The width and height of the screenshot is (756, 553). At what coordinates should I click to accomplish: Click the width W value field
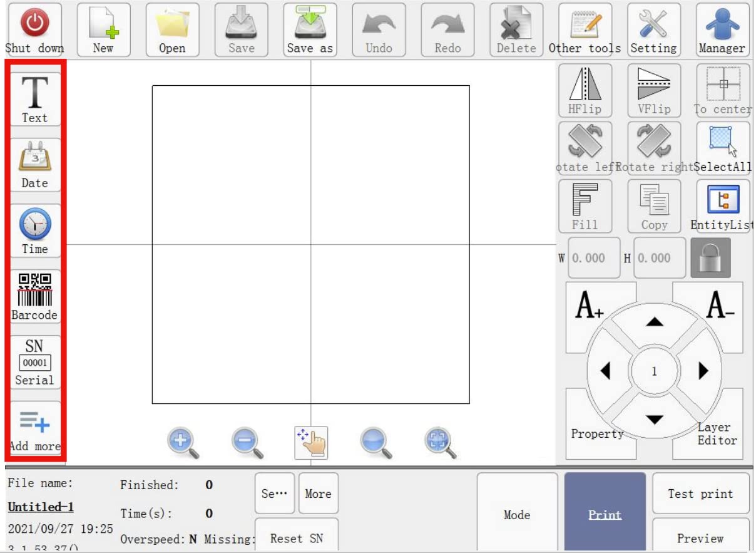click(x=594, y=257)
